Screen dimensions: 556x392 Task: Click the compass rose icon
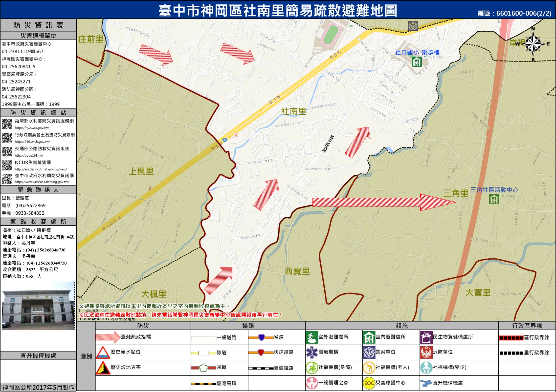(x=533, y=44)
